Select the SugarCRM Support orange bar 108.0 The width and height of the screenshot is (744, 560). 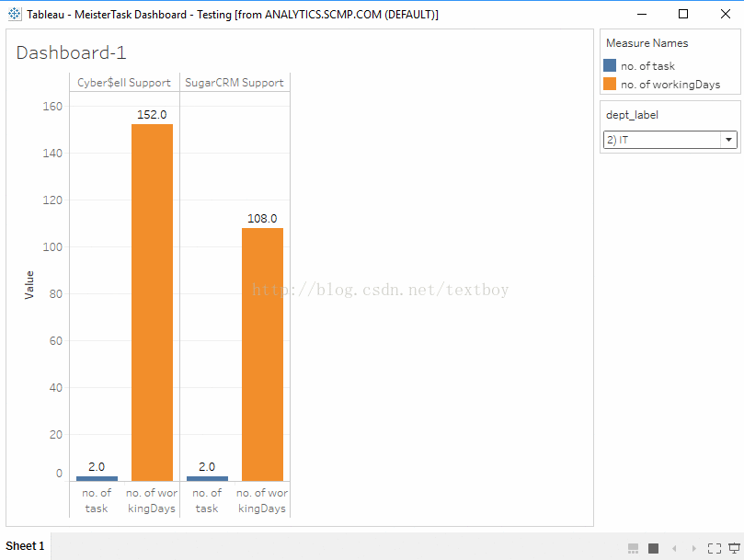click(262, 355)
